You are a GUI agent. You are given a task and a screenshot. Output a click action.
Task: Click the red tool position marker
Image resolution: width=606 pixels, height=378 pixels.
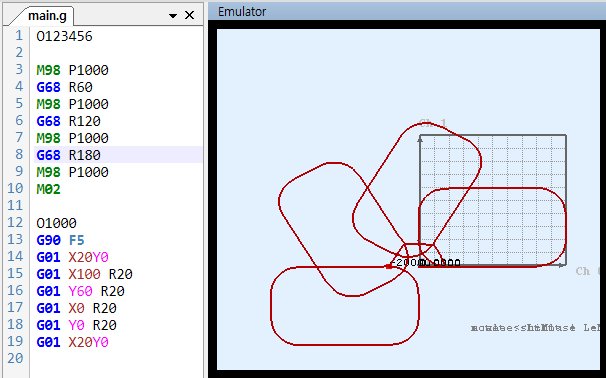[389, 266]
